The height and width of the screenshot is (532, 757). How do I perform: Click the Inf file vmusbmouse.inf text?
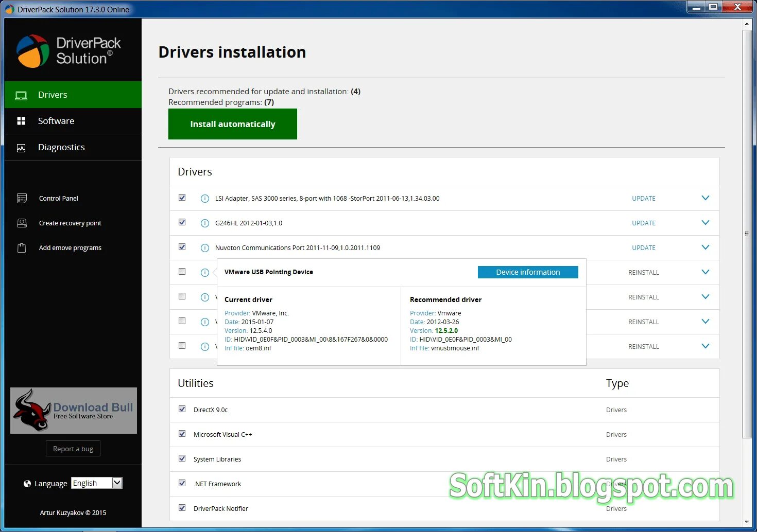pyautogui.click(x=444, y=348)
